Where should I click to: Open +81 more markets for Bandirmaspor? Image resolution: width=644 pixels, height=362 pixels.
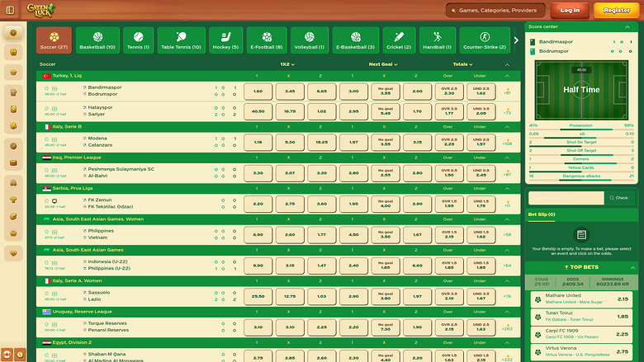[x=508, y=92]
